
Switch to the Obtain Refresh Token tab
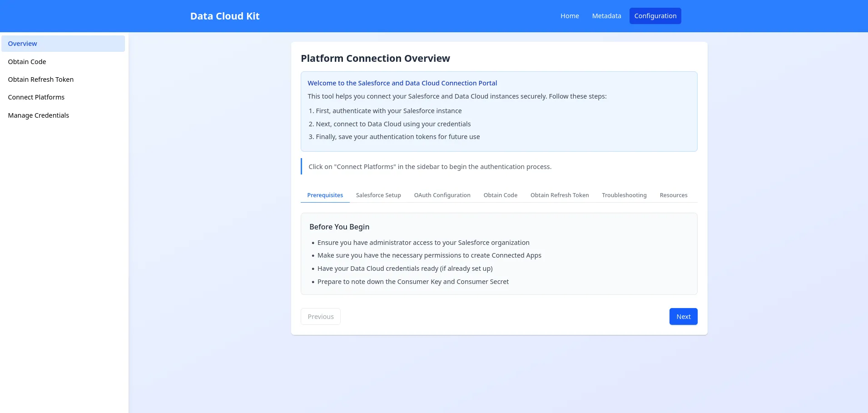pos(560,195)
